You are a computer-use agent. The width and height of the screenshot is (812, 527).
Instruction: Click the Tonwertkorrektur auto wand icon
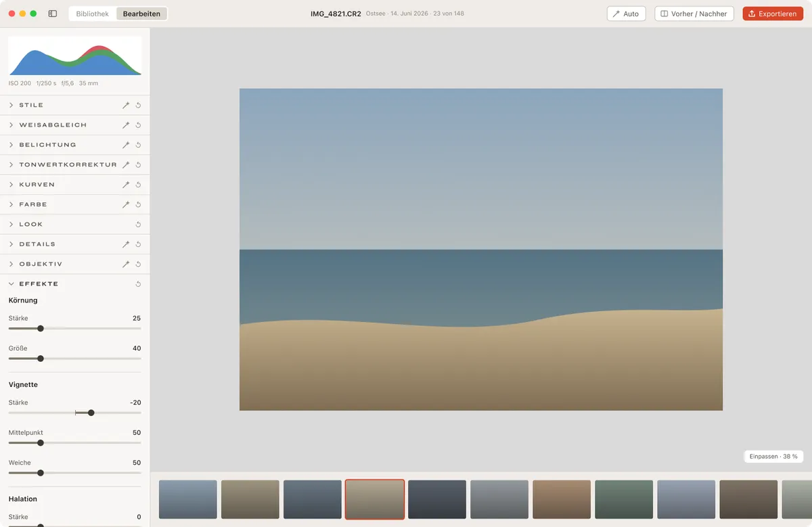click(126, 165)
